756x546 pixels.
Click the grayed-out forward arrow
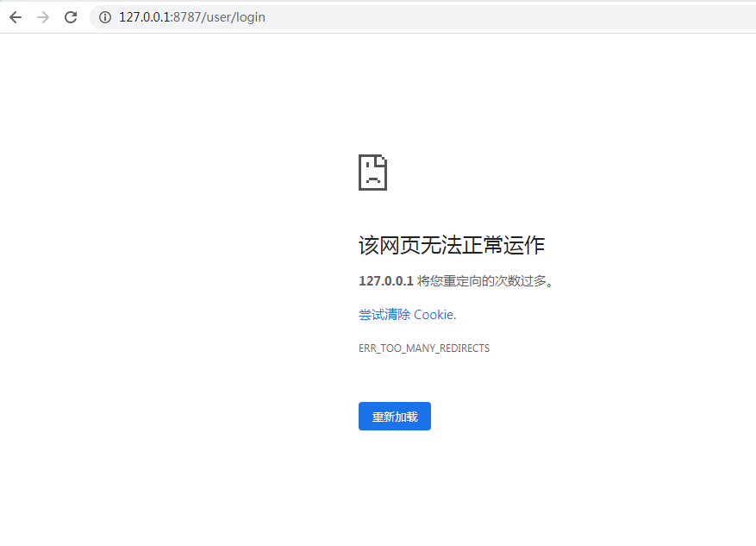tap(43, 17)
